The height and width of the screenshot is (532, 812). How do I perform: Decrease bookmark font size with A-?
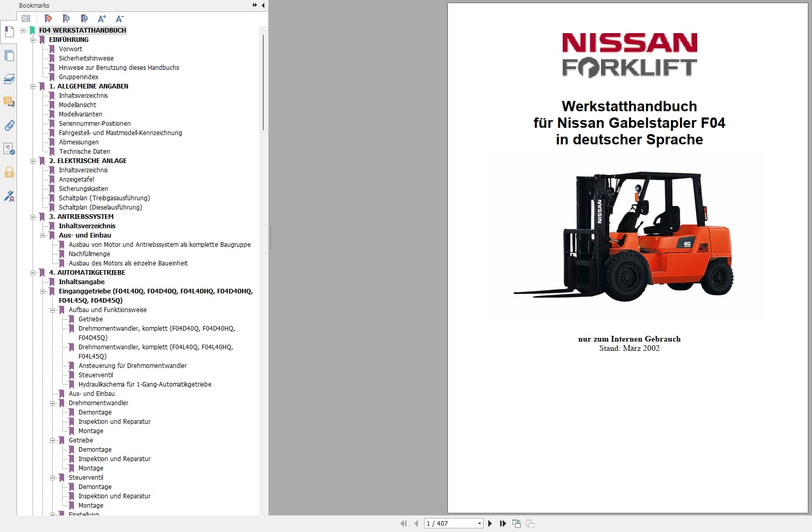pyautogui.click(x=119, y=19)
